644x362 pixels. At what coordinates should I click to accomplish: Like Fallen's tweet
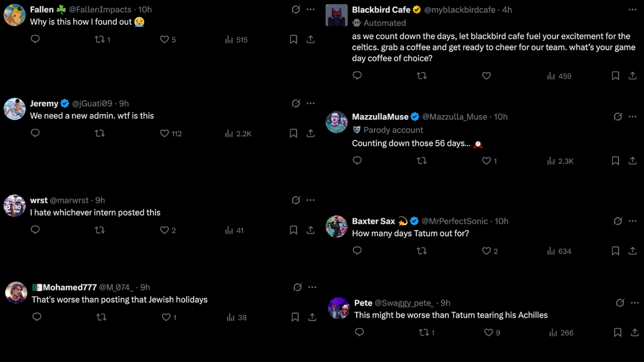point(165,39)
